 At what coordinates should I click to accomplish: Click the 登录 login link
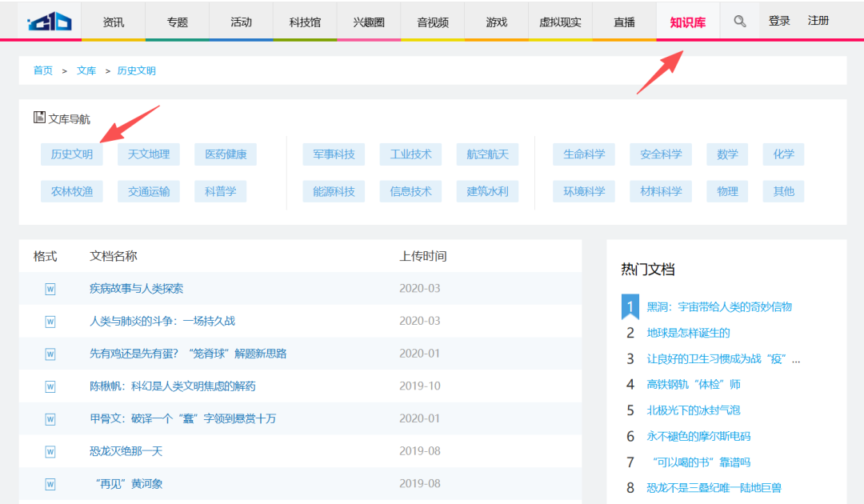click(779, 21)
